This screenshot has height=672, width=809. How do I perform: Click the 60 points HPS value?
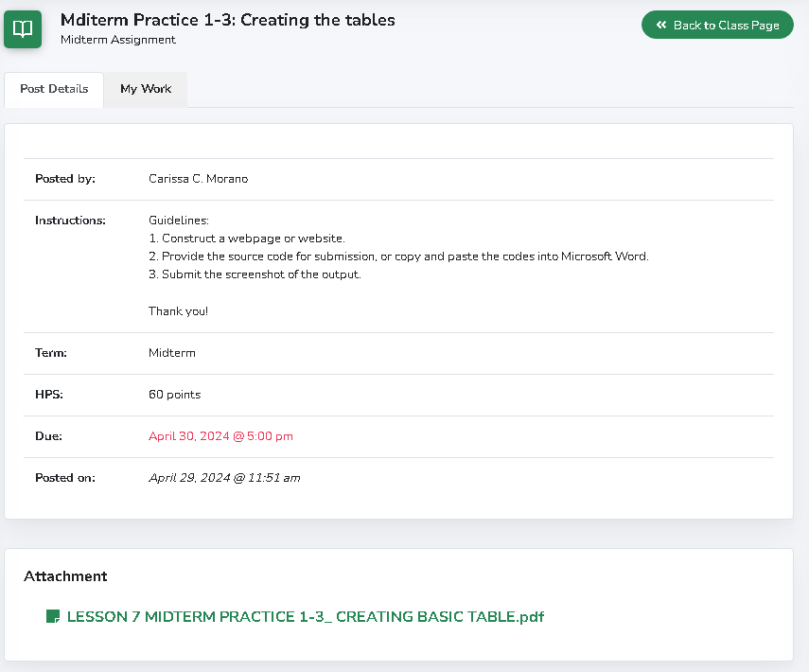pyautogui.click(x=174, y=395)
